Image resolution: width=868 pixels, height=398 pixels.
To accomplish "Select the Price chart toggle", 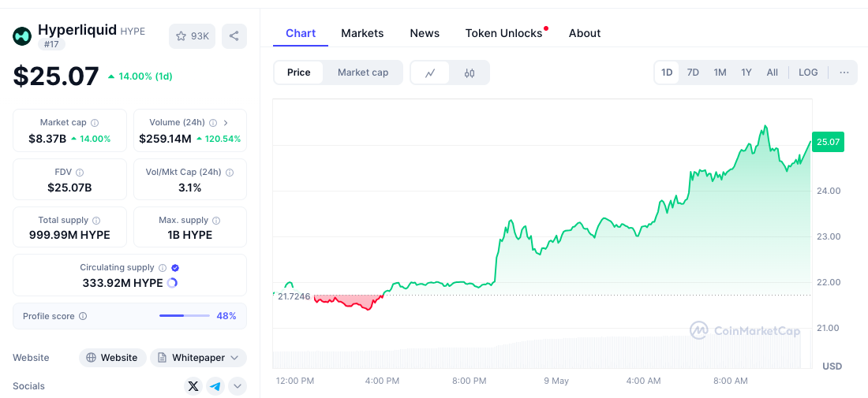I will 299,73.
